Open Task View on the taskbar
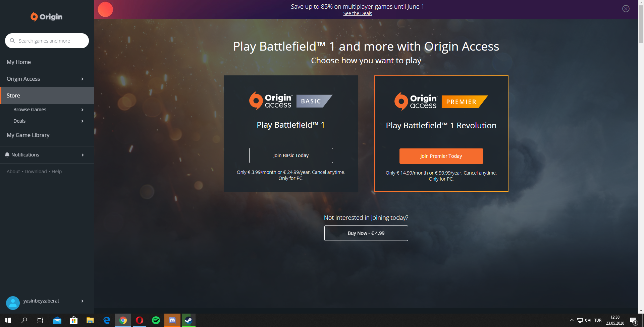Image resolution: width=644 pixels, height=327 pixels. pos(40,320)
